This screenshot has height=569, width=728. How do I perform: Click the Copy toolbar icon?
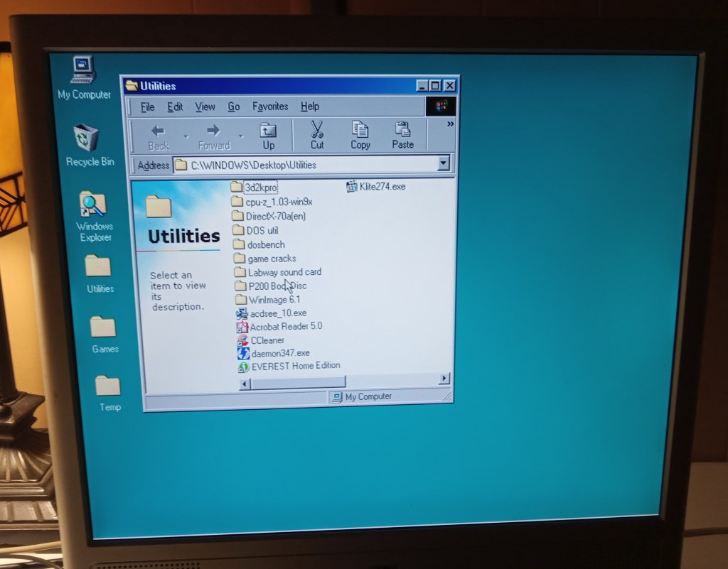click(x=360, y=134)
